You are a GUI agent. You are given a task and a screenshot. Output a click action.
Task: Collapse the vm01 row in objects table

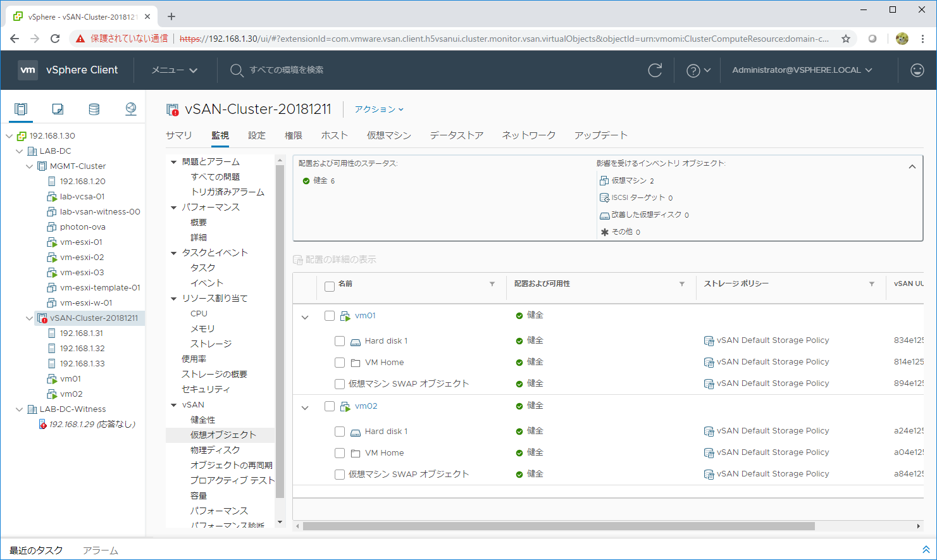click(305, 317)
